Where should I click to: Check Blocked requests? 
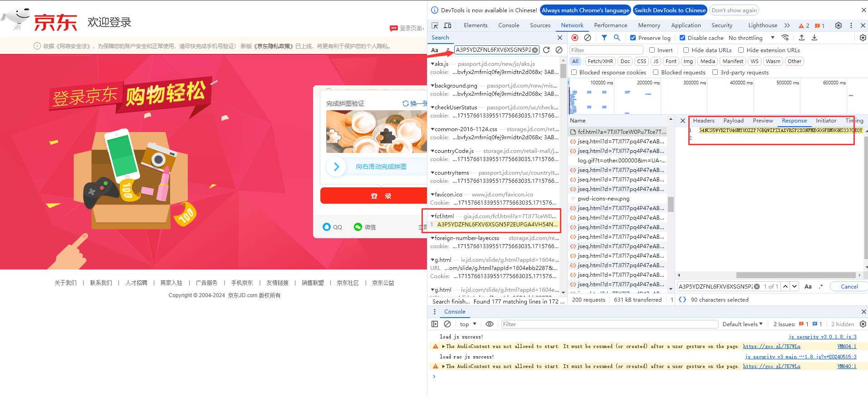tap(656, 72)
